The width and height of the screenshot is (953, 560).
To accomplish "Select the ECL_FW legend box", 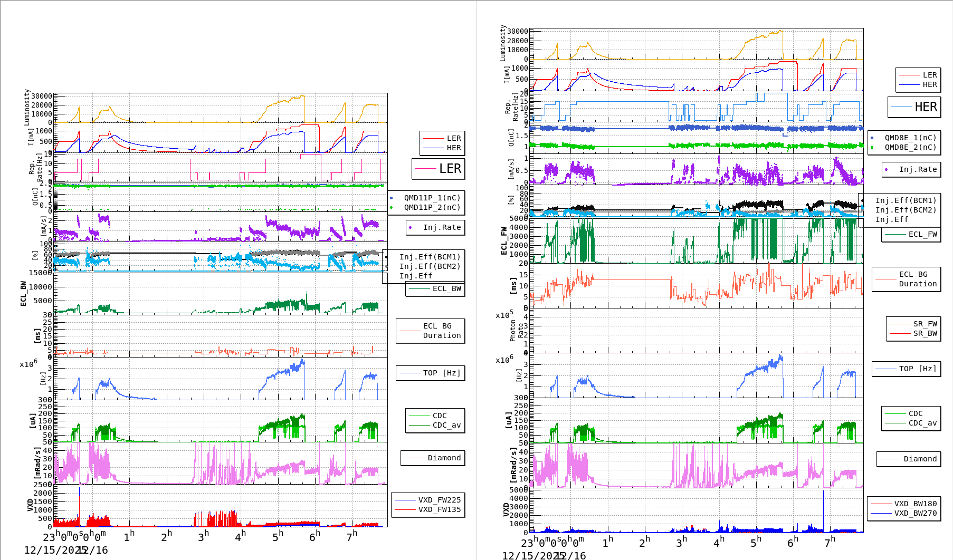I will [911, 234].
